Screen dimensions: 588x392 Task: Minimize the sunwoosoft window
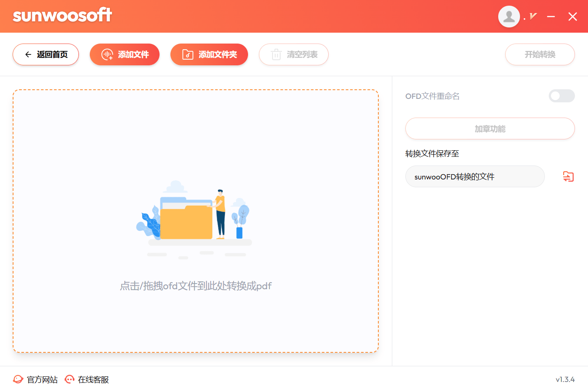tap(551, 17)
